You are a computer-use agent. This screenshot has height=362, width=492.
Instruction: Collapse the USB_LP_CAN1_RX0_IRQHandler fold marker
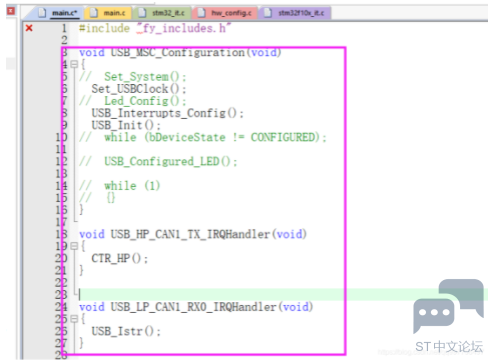pos(74,319)
